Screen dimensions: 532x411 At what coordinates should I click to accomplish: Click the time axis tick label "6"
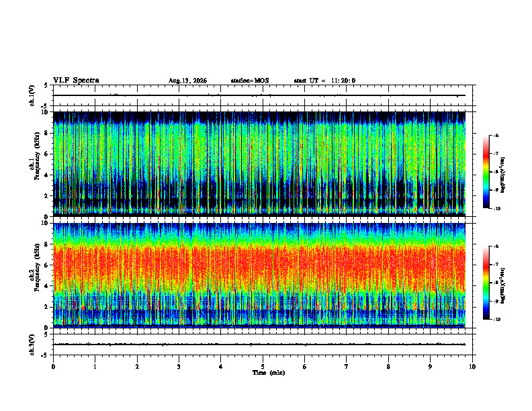point(305,367)
